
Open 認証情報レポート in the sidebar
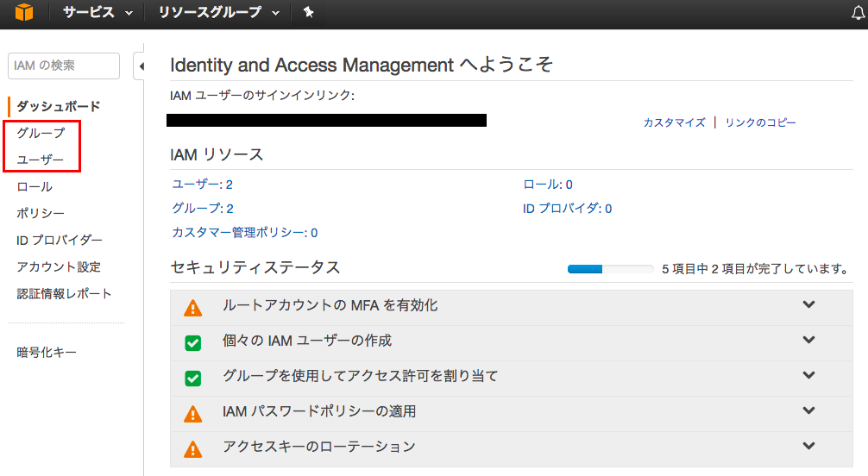pos(64,293)
